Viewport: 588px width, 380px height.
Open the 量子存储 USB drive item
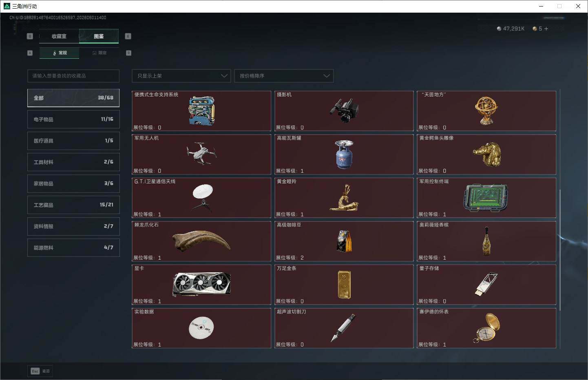click(486, 285)
